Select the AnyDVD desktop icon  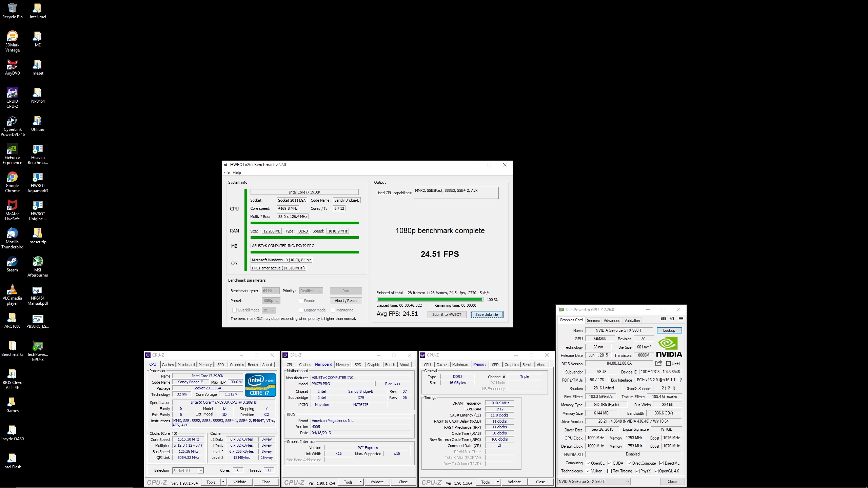pos(12,67)
